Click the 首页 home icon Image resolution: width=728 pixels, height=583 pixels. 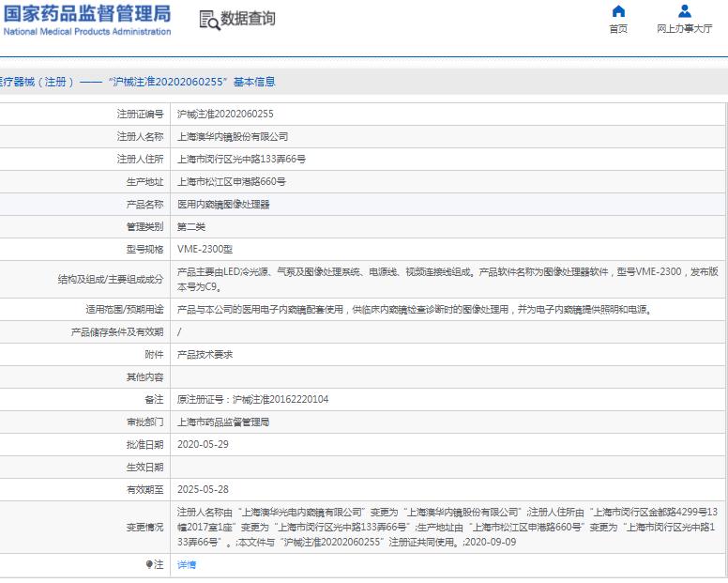[x=618, y=12]
